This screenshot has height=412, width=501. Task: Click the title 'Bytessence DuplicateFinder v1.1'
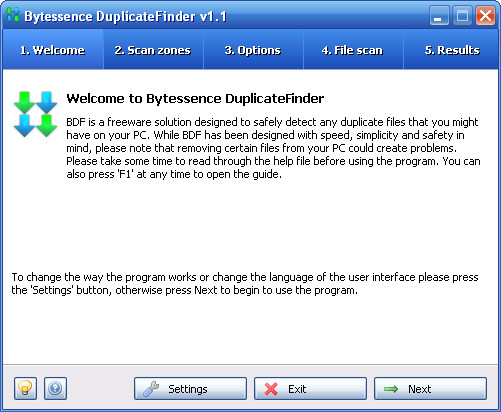[x=125, y=16]
